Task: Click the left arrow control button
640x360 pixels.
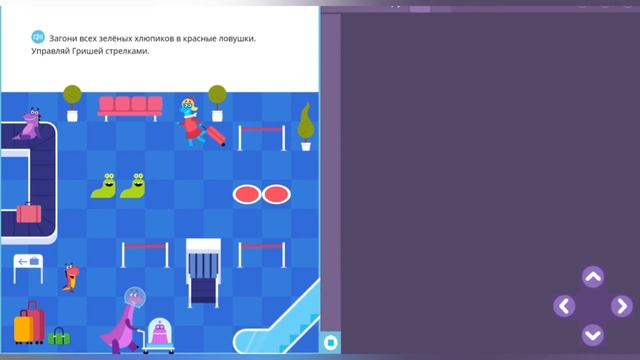Action: (564, 306)
